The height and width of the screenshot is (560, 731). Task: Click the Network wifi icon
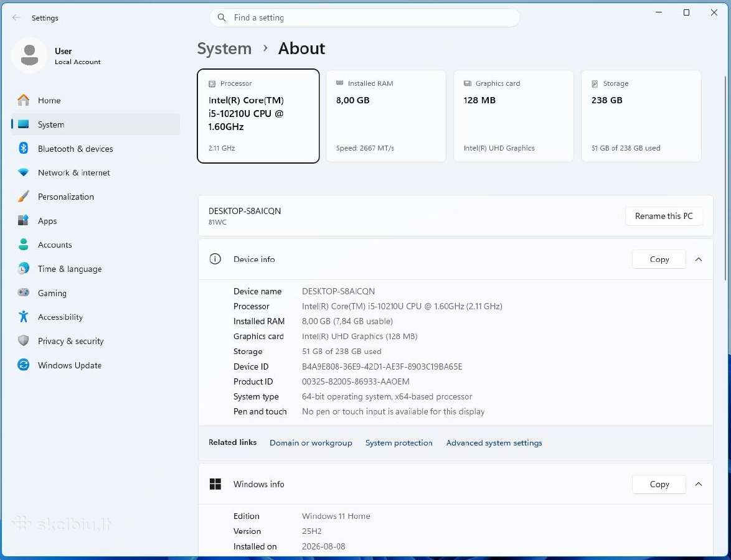pos(23,172)
